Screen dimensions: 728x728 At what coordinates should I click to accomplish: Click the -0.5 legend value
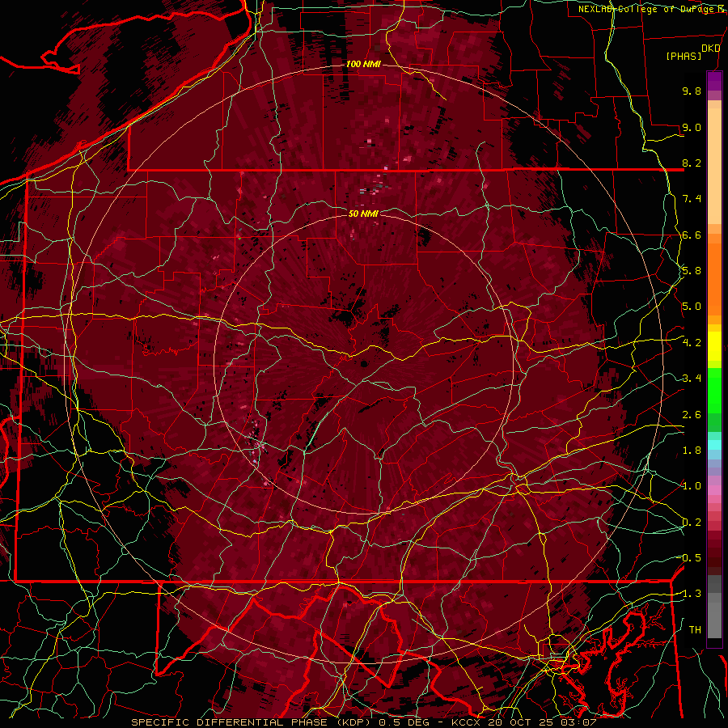point(690,558)
